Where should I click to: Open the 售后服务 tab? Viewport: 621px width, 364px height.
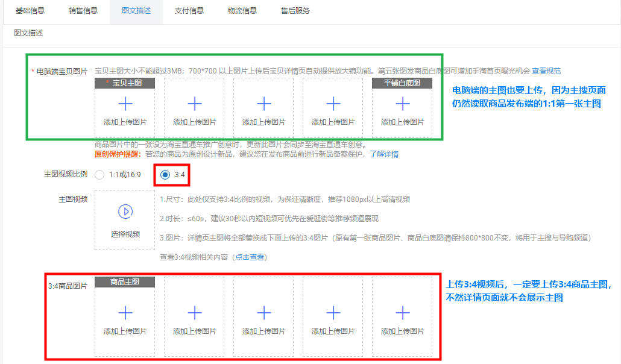(295, 10)
